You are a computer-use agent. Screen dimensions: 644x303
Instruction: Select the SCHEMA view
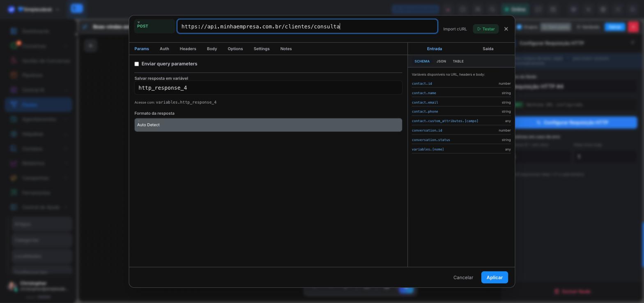(422, 61)
